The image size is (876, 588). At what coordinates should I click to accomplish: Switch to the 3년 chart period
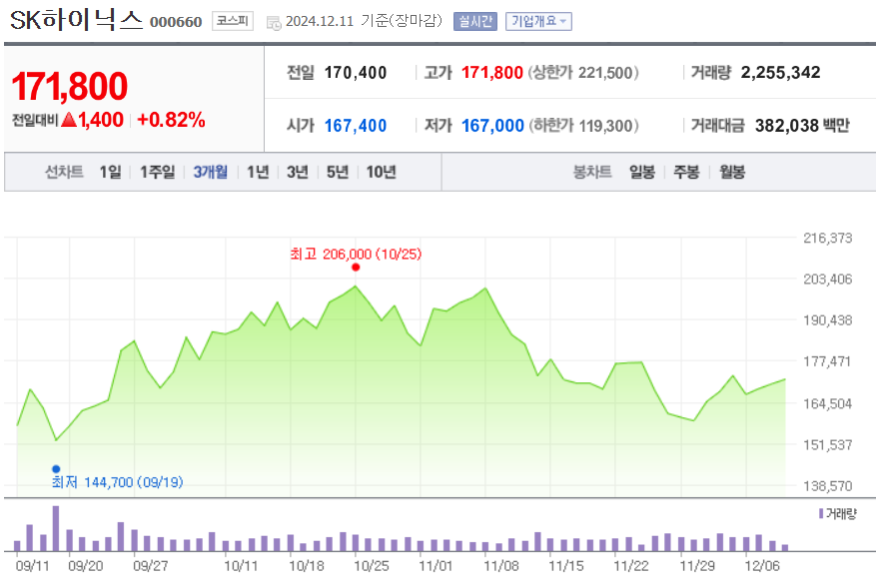point(298,172)
